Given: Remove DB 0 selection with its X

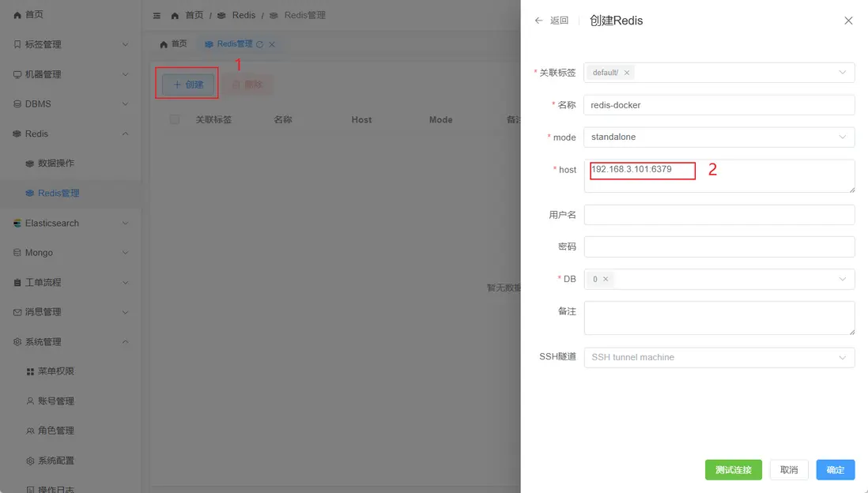Looking at the screenshot, I should point(606,279).
